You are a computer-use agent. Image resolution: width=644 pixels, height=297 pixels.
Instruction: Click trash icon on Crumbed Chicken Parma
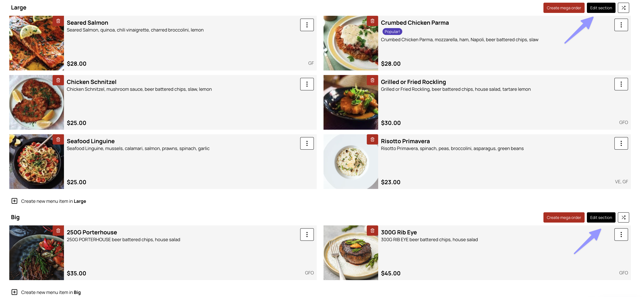372,21
